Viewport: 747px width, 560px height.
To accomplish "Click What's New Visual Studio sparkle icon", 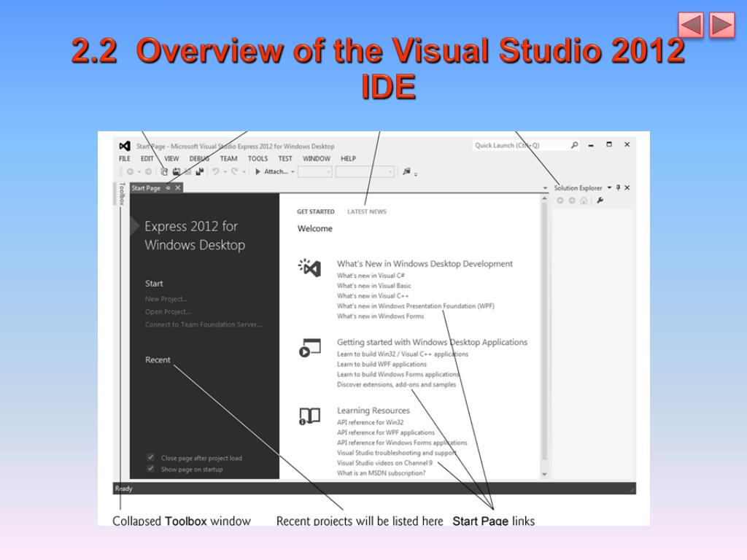I will 309,268.
